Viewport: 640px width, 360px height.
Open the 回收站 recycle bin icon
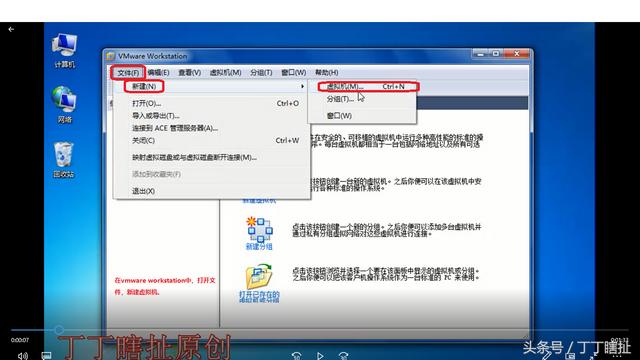64,159
